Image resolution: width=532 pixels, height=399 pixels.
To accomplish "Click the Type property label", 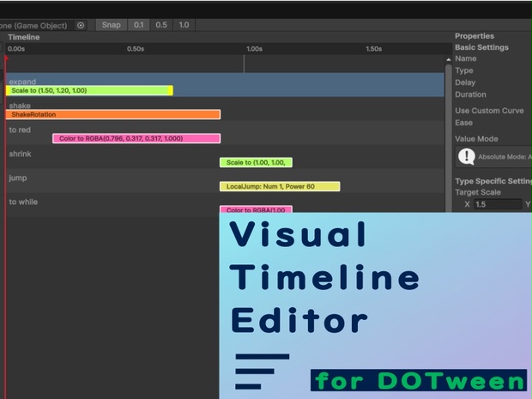I will pyautogui.click(x=464, y=70).
